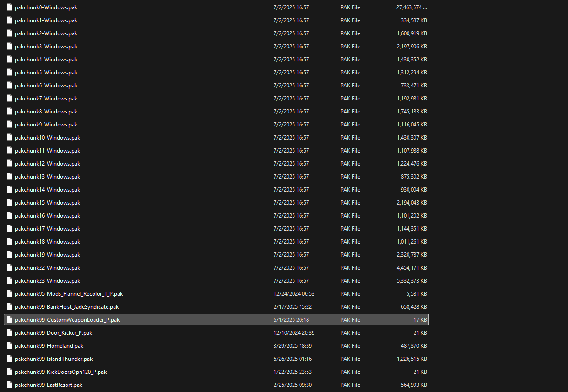Click the pakchunk0-Windows.pak file icon

pos(9,7)
